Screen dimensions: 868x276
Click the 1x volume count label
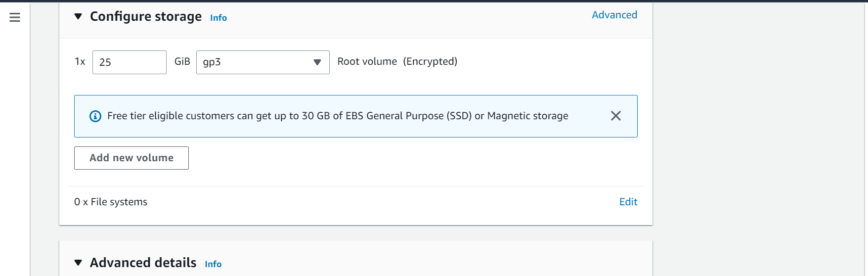80,61
